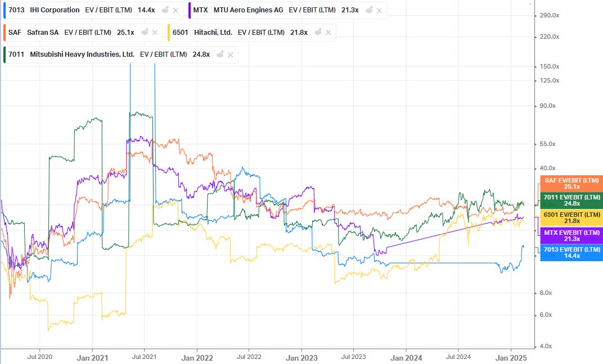Click the Jul 2021 date axis label
The image size is (603, 364).
pos(144,357)
